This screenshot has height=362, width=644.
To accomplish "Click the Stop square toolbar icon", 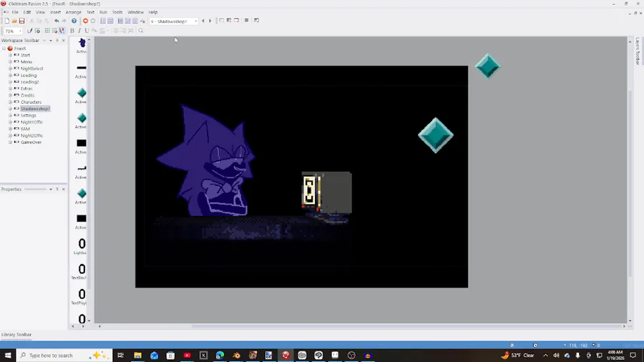I will (x=246, y=20).
